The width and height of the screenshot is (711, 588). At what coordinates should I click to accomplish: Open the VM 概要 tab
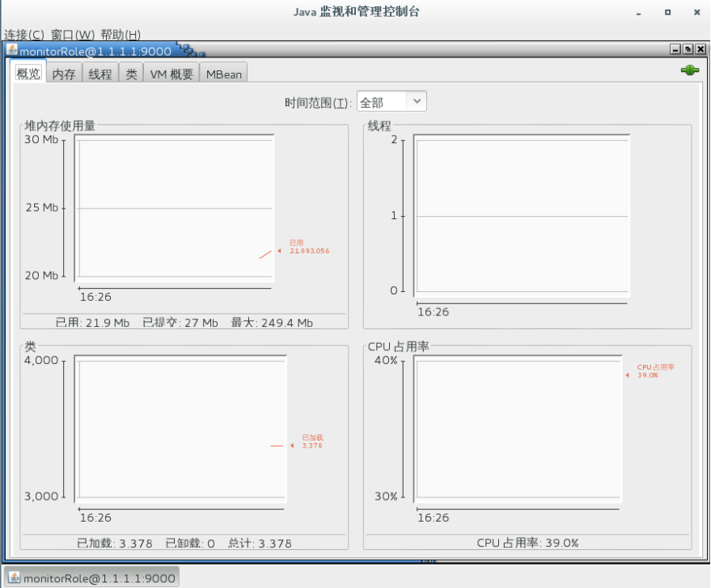[x=171, y=74]
